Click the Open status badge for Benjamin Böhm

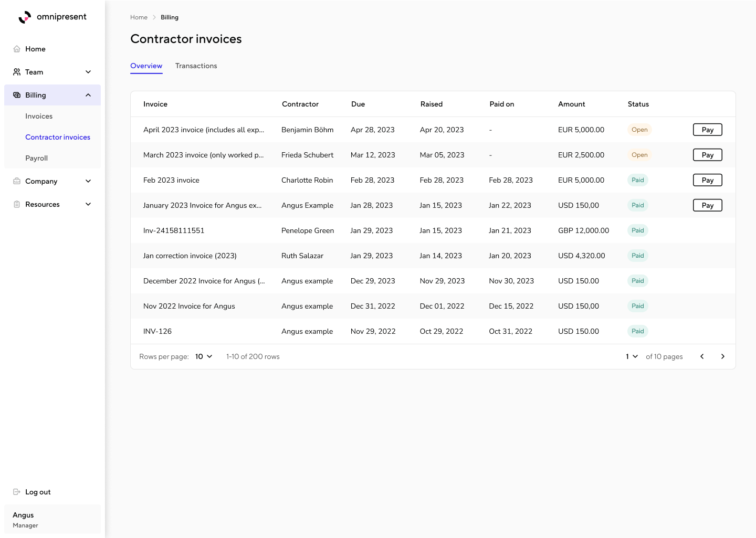pyautogui.click(x=639, y=130)
